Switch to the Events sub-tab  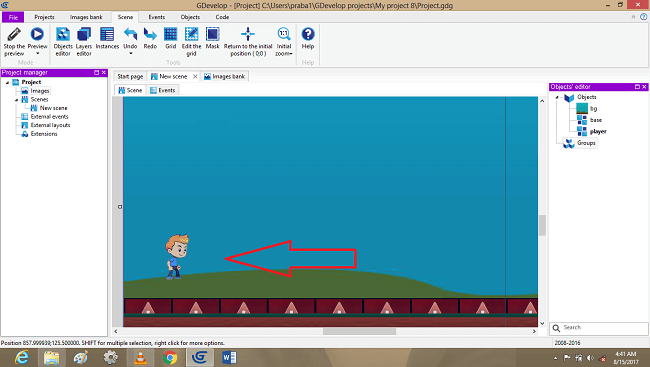[162, 90]
